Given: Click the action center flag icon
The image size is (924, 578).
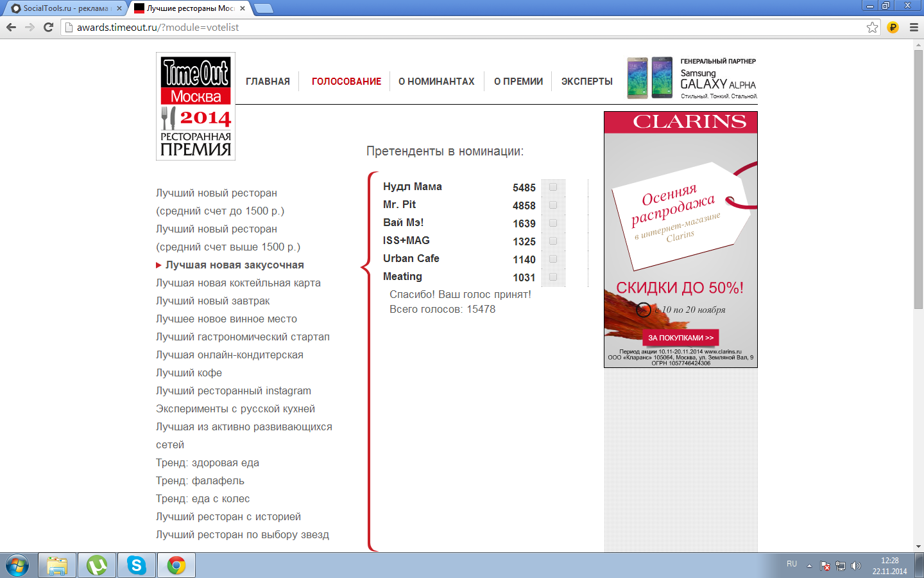Looking at the screenshot, I should (825, 566).
